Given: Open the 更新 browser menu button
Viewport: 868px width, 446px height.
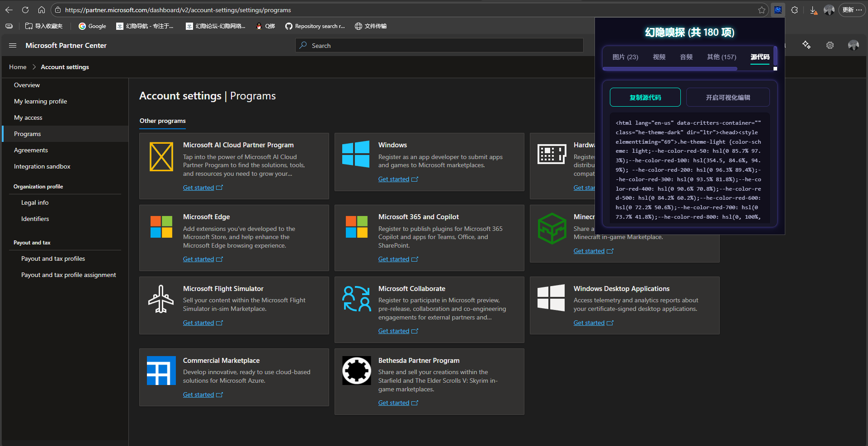Looking at the screenshot, I should 852,10.
